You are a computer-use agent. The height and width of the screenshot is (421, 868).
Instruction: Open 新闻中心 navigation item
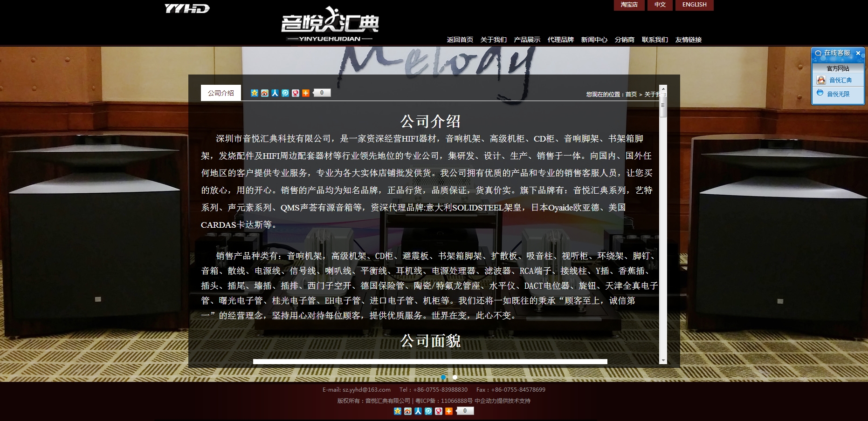coord(594,40)
